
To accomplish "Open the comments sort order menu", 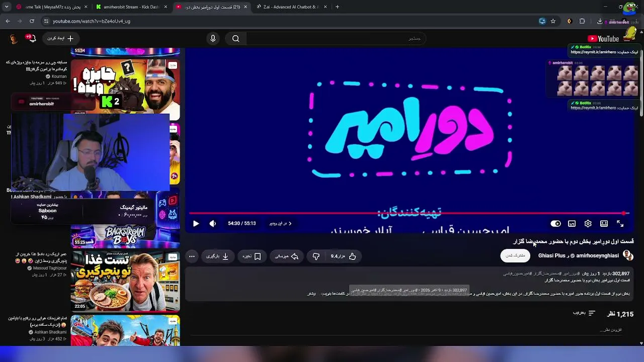I will 584,313.
